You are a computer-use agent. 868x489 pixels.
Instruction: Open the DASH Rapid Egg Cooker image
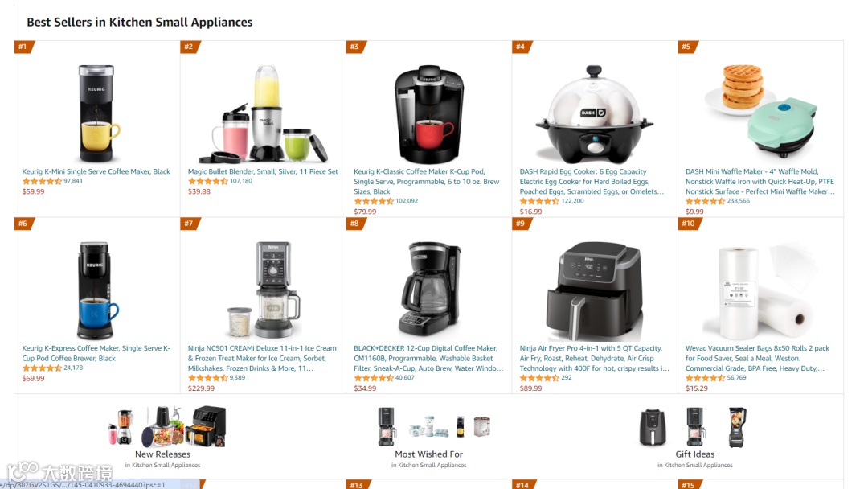595,114
